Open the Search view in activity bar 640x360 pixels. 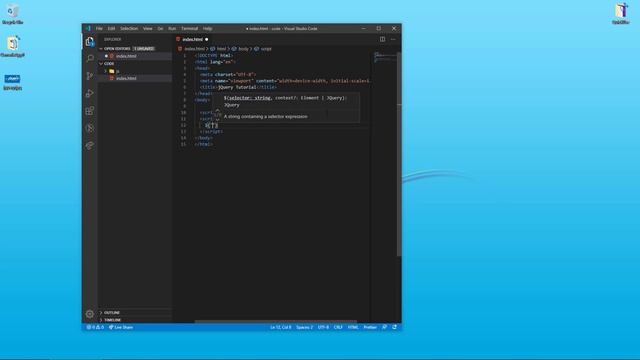coord(90,59)
